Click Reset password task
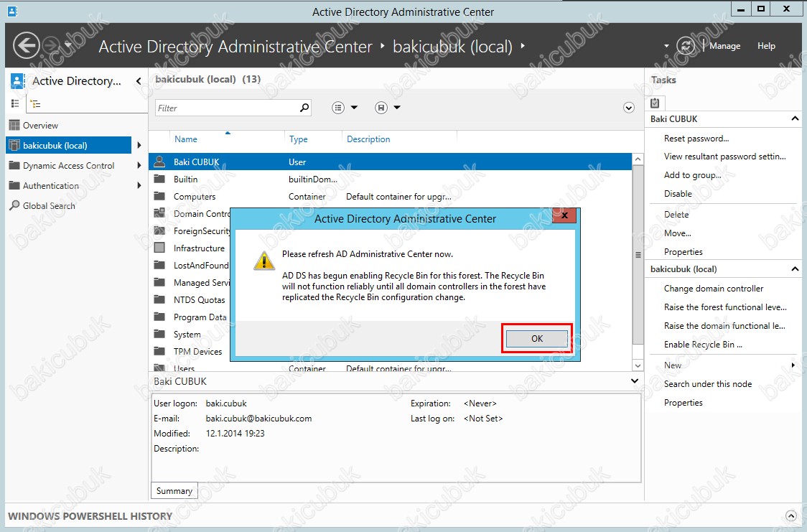 tap(696, 139)
